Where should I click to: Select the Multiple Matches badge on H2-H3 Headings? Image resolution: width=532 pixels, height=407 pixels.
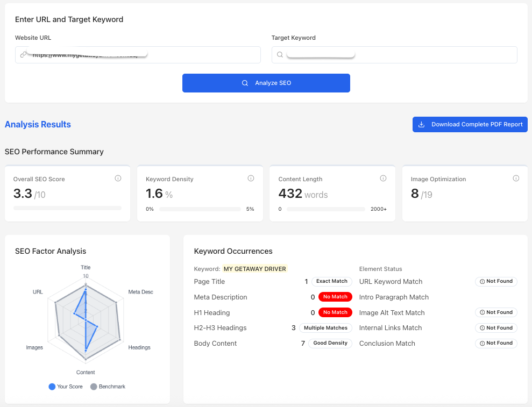[x=325, y=327]
